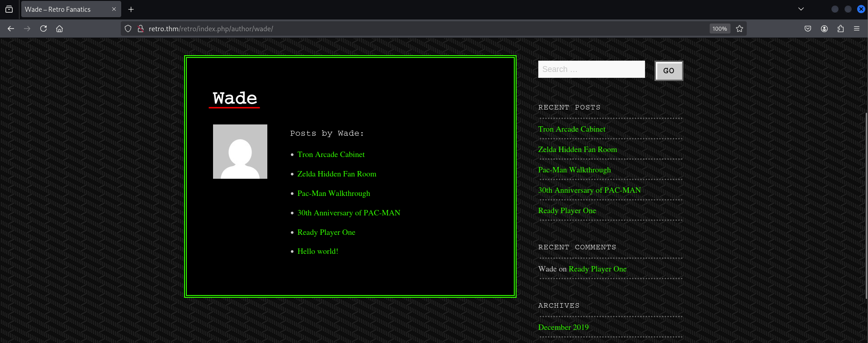Reload the current page
This screenshot has width=868, height=343.
point(43,29)
